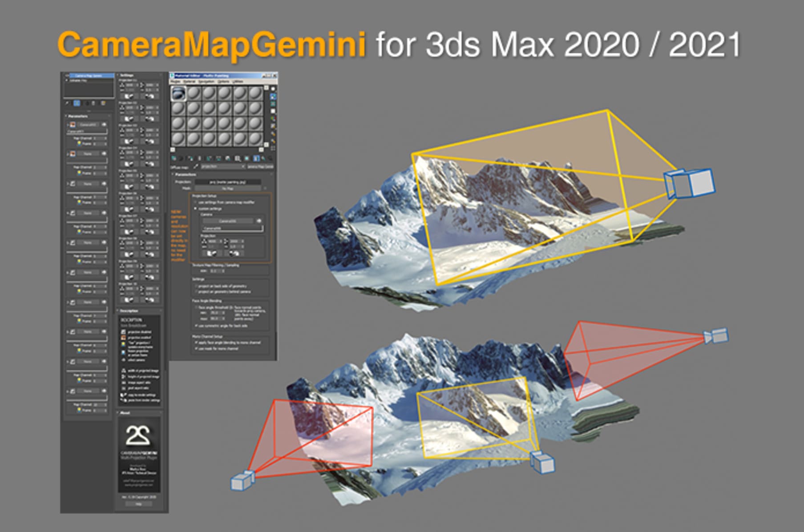
Task: Open the Navigation menu in Material Editor
Action: tap(206, 81)
